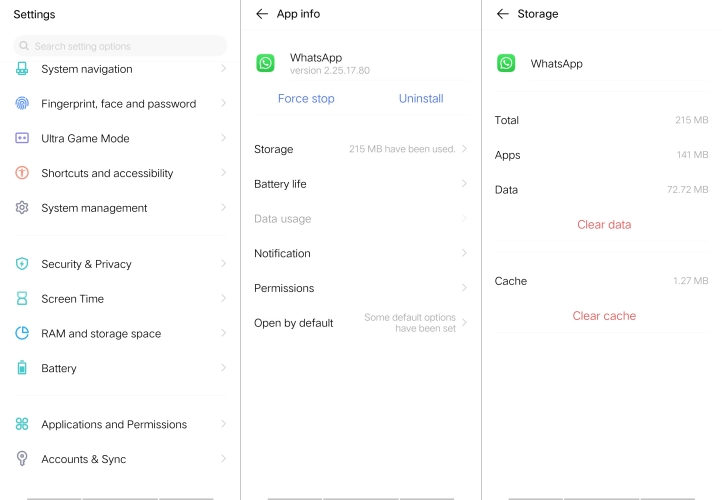Click WhatsApp icon in App info
This screenshot has width=722, height=500.
pyautogui.click(x=265, y=63)
